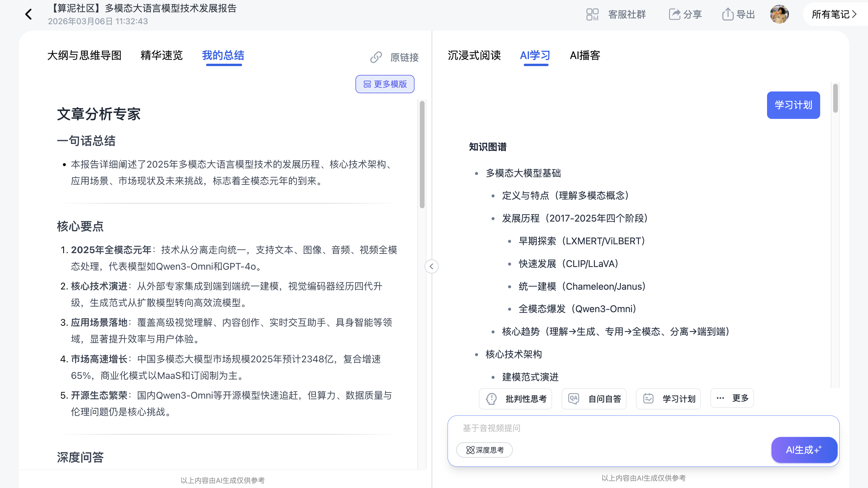Click the 核心技术架构 tree item
This screenshot has width=868, height=488.
(x=513, y=354)
